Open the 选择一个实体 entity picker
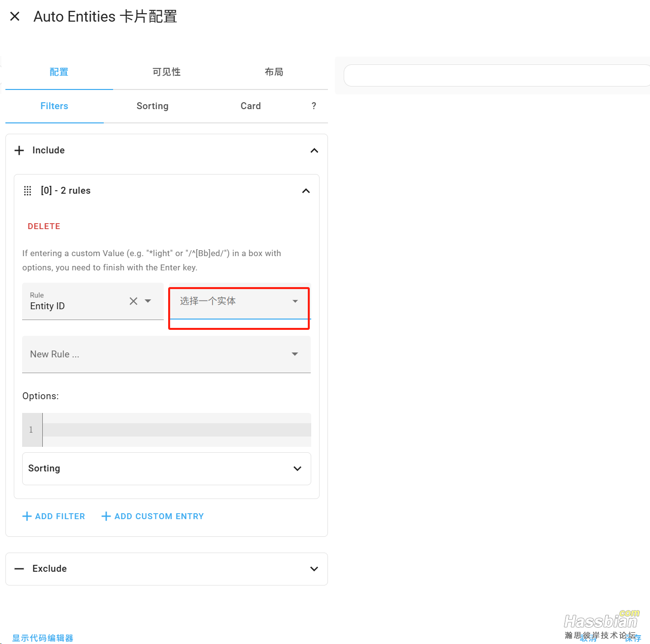Image resolution: width=650 pixels, height=644 pixels. 239,301
